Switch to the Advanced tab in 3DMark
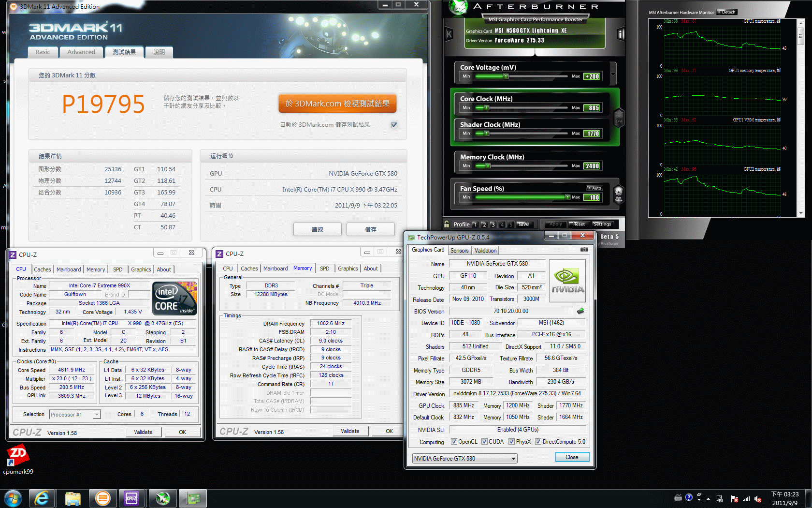This screenshot has height=508, width=812. pos(81,52)
